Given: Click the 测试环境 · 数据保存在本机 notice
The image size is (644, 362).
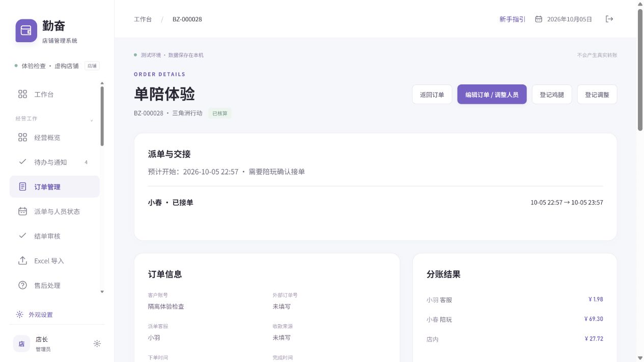Looking at the screenshot, I should [172, 55].
